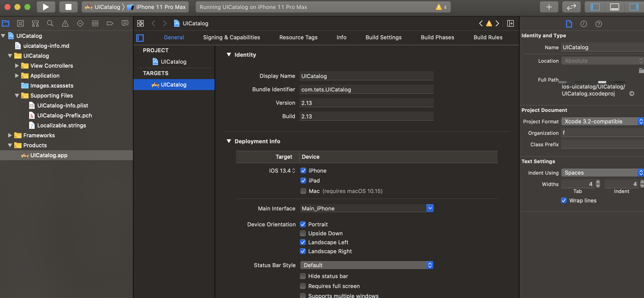This screenshot has width=644, height=298.
Task: Enable Upside Down orientation
Action: coord(303,233)
